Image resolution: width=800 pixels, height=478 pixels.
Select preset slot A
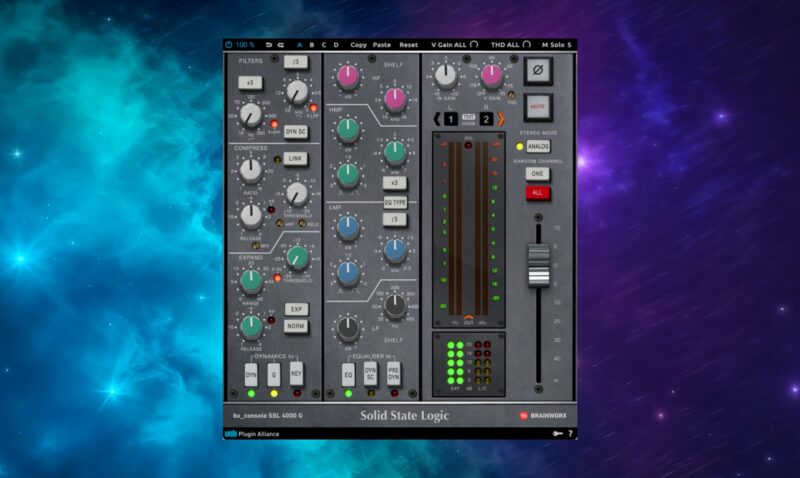pyautogui.click(x=299, y=45)
